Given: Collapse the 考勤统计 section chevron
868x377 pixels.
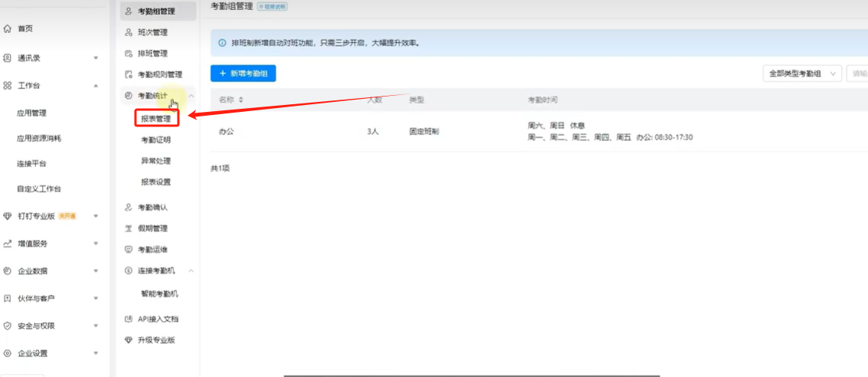Looking at the screenshot, I should click(191, 96).
